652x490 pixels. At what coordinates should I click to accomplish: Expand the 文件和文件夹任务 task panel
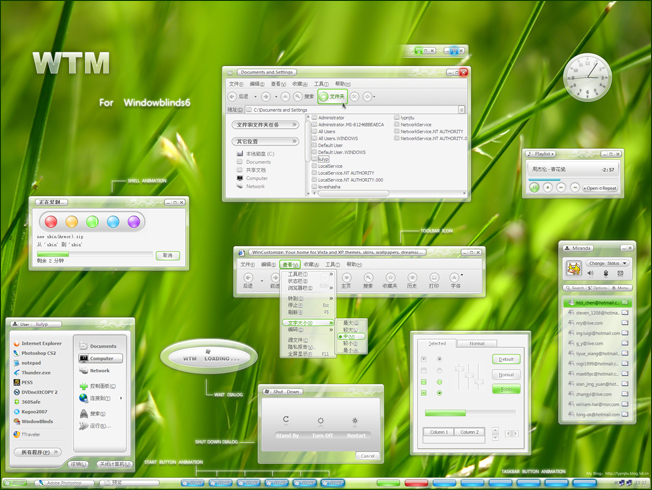(x=265, y=124)
